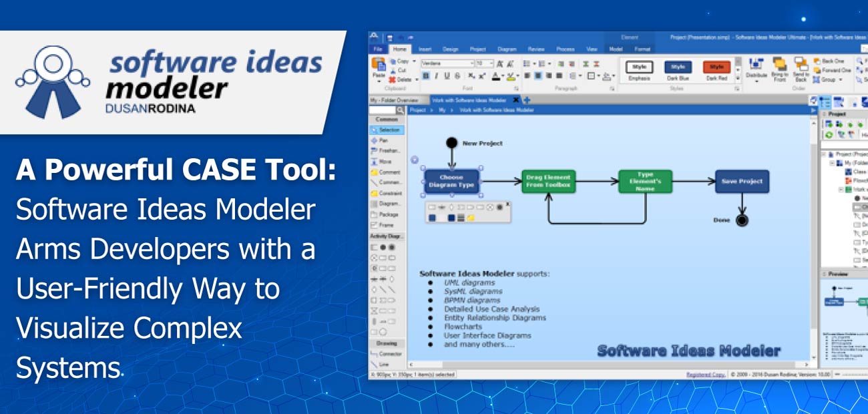Viewport: 868px width, 414px height.
Task: Toggle underline formatting
Action: pyautogui.click(x=447, y=75)
